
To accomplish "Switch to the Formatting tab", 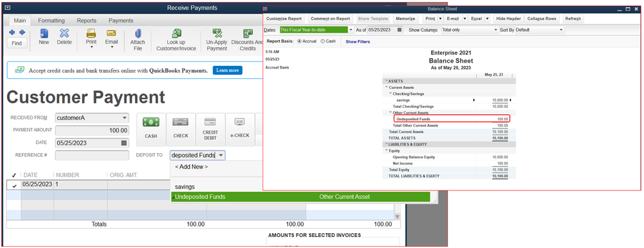I will (52, 21).
